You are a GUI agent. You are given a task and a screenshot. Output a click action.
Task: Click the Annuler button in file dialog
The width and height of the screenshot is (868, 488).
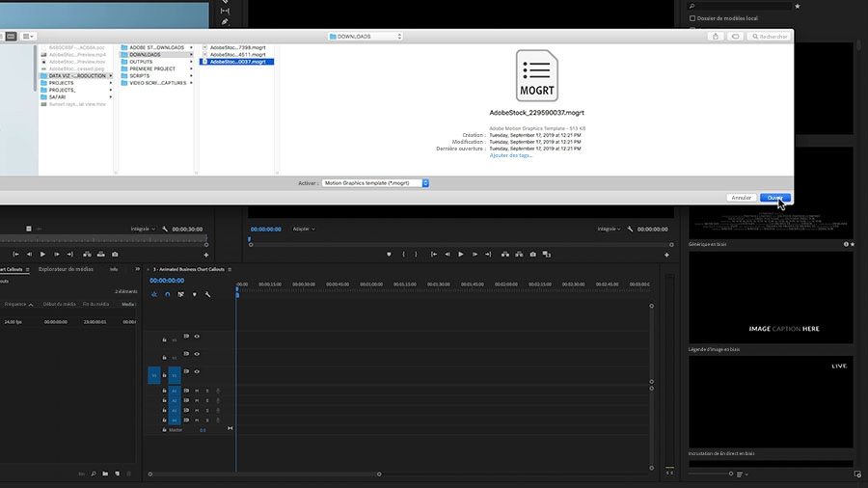(742, 198)
